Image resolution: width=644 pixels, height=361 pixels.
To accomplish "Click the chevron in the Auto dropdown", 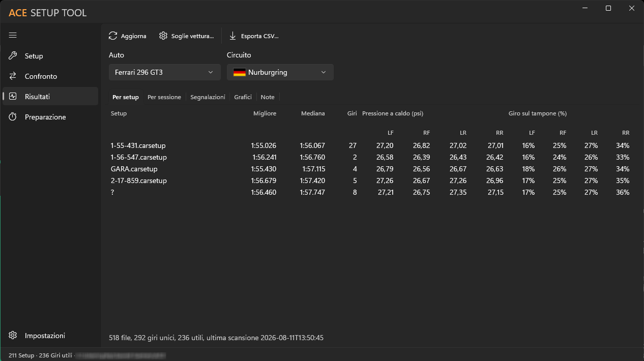I will 211,72.
